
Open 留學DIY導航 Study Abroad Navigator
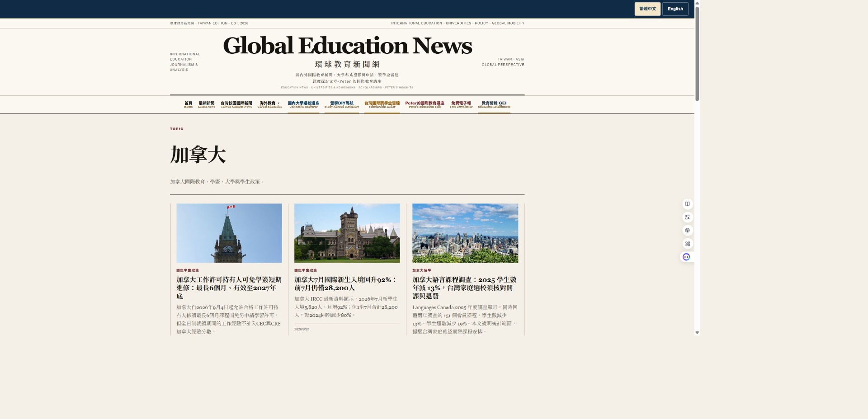342,104
